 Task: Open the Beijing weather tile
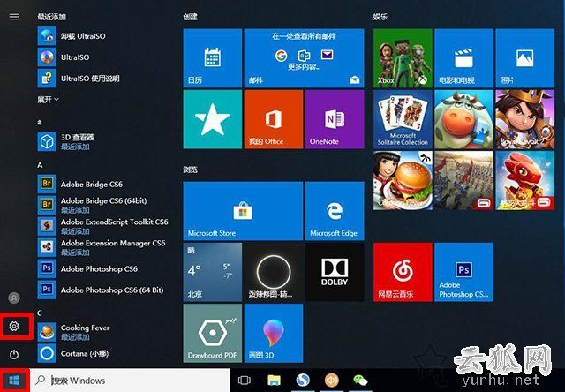(212, 272)
